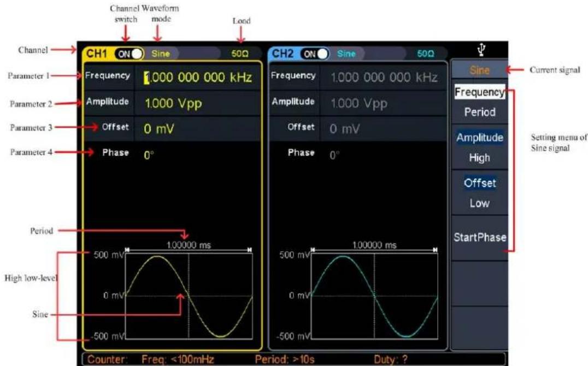Screen dimensions: 588x366
Task: Select High in the side menu
Action: [480, 158]
